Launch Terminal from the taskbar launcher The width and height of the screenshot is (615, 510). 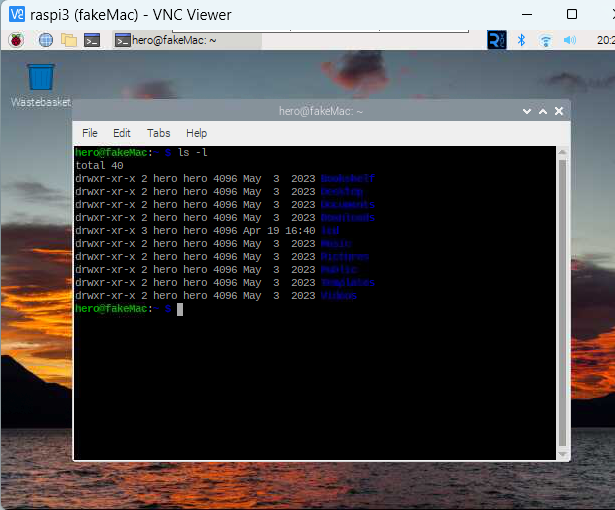point(92,40)
